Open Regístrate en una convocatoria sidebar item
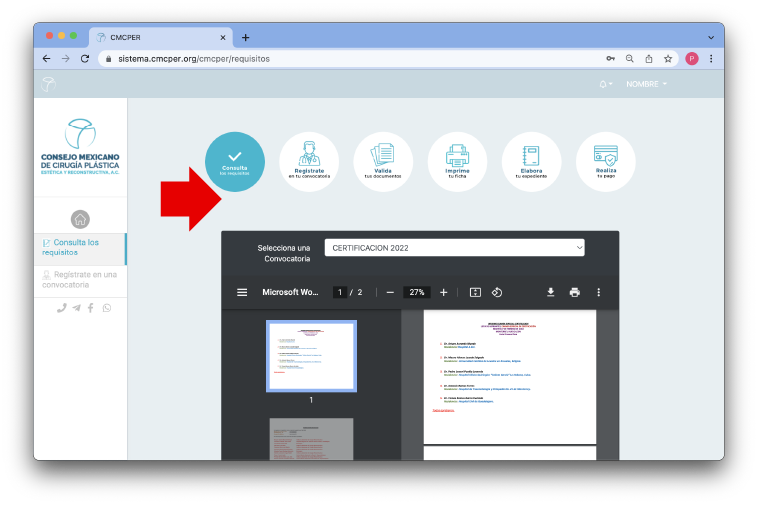The width and height of the screenshot is (759, 505). tap(80, 279)
